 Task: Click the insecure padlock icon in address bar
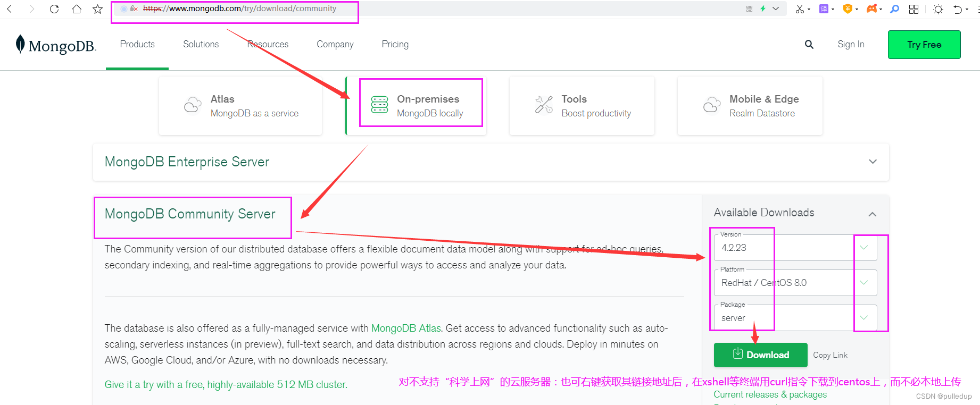(x=134, y=9)
